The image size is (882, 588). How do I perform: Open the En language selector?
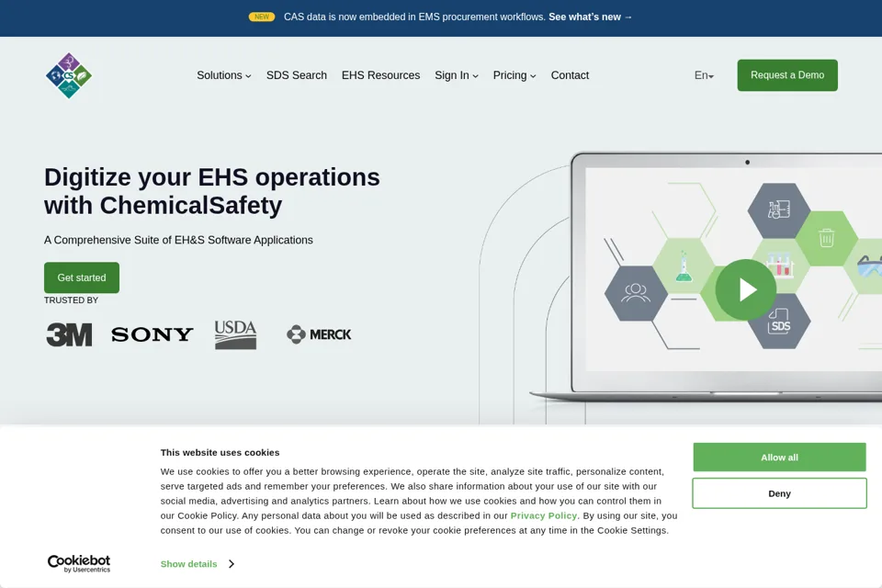pos(704,75)
